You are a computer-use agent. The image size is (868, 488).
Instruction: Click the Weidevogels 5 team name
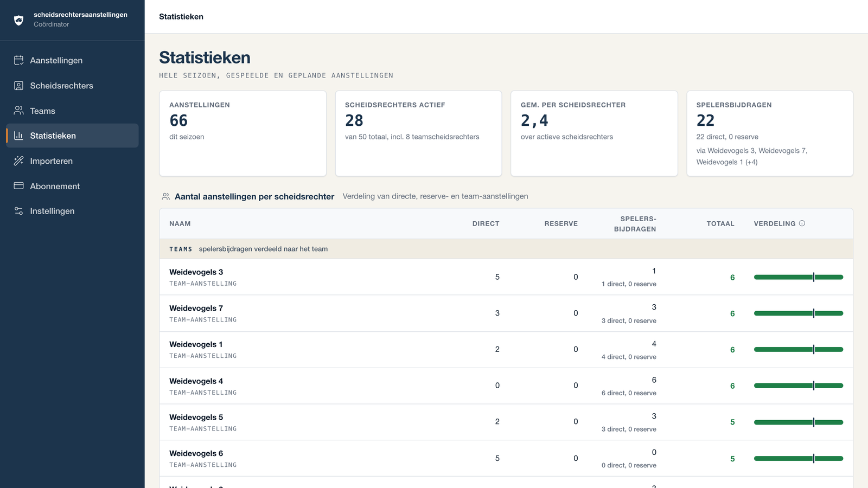click(196, 417)
